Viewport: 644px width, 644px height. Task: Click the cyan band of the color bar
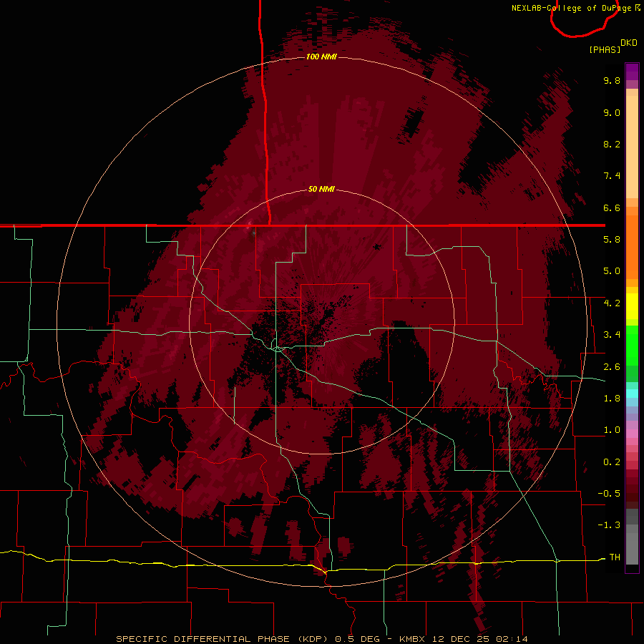tap(632, 394)
